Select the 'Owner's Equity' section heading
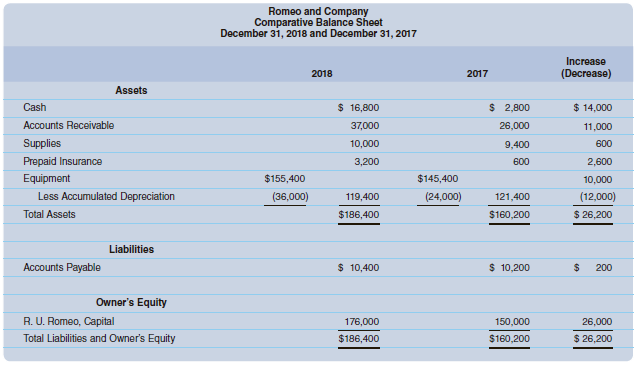The width and height of the screenshot is (639, 367). coord(131,303)
